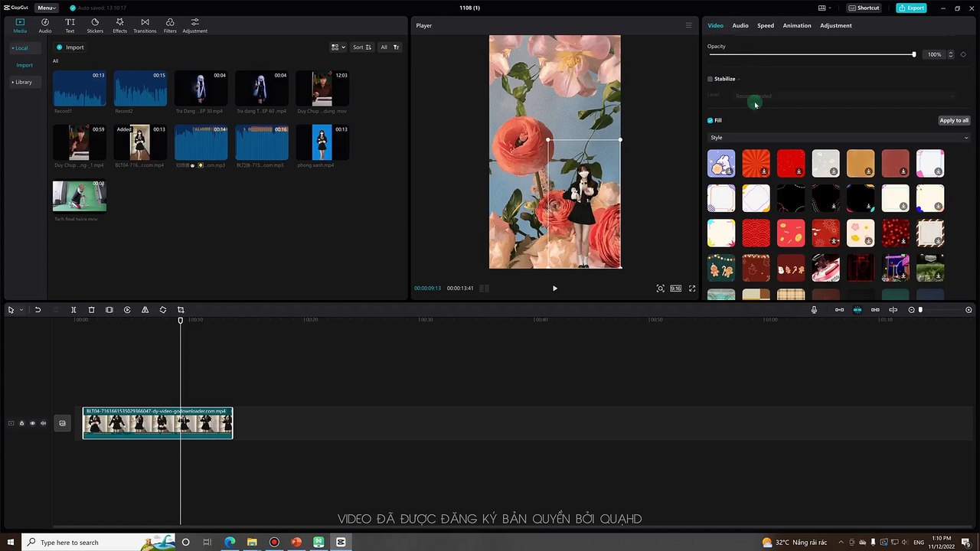Switch to the Adjustment properties tab
The height and width of the screenshot is (551, 980).
836,25
